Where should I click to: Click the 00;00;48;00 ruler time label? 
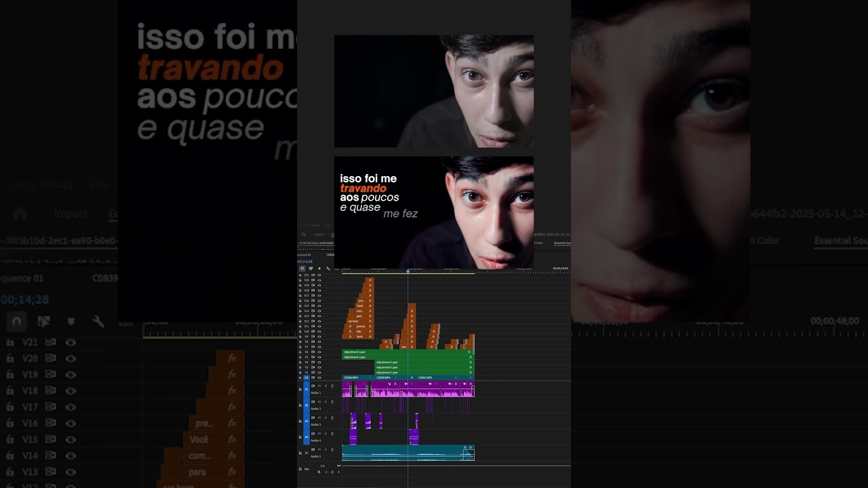560,268
